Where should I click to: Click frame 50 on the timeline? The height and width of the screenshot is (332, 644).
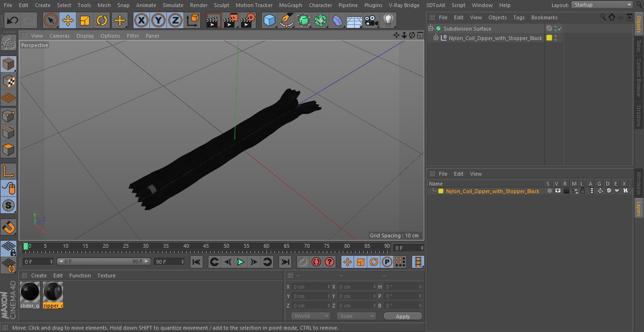point(226,246)
